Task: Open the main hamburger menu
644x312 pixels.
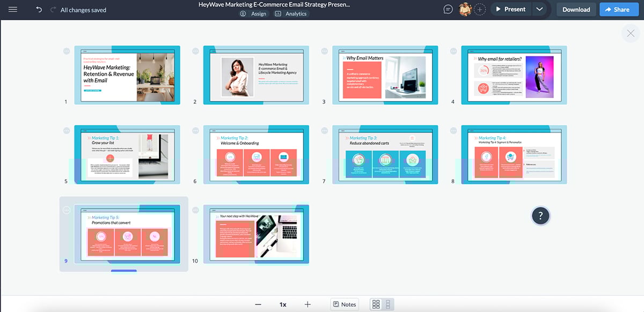Action: [x=12, y=9]
